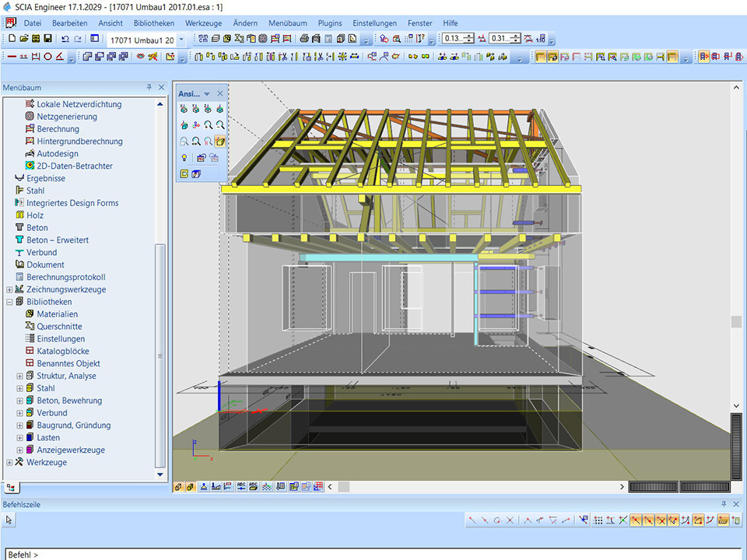747x560 pixels.
Task: Click the print icon in top toolbar
Action: 303,38
